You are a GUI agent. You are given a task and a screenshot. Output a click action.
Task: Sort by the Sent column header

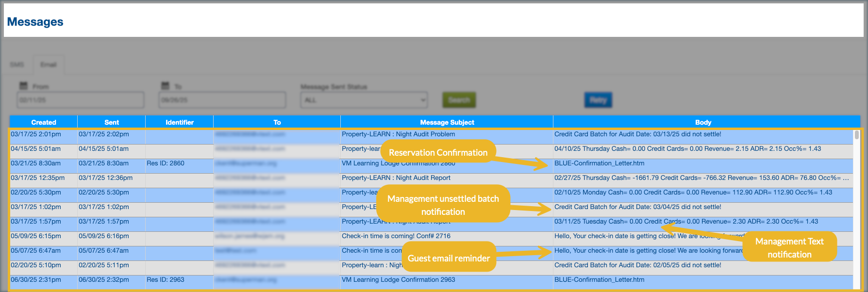pyautogui.click(x=112, y=122)
